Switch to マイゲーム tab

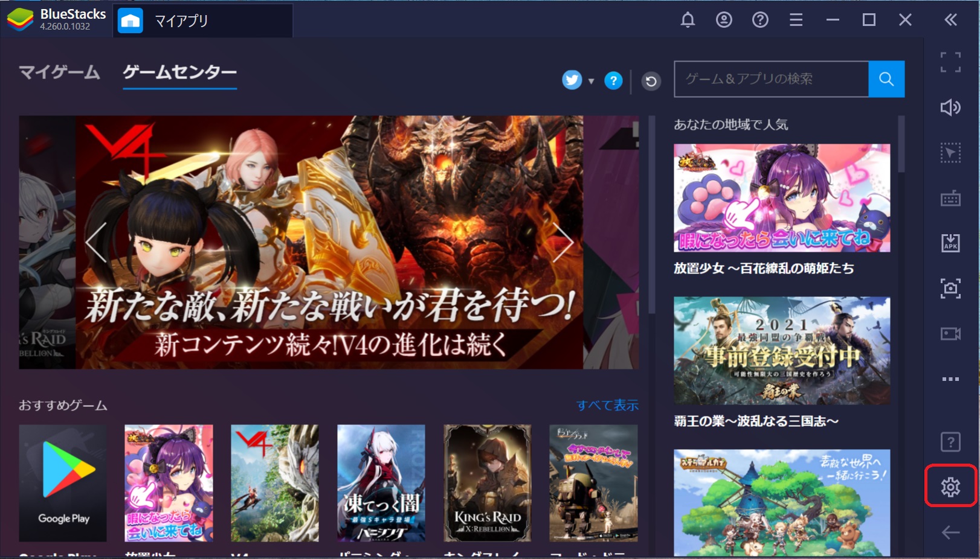click(x=59, y=72)
